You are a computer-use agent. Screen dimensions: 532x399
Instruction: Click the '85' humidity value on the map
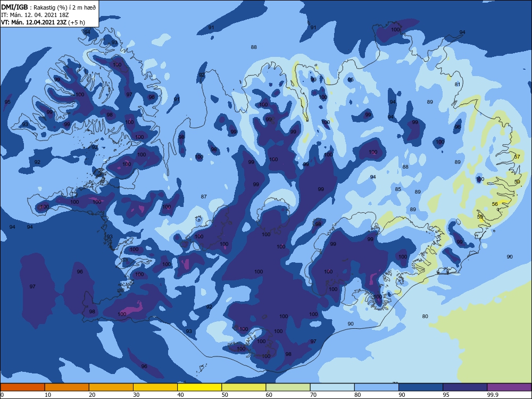398,189
